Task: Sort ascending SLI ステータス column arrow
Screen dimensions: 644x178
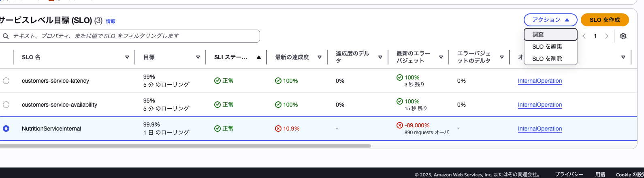Action: 258,57
